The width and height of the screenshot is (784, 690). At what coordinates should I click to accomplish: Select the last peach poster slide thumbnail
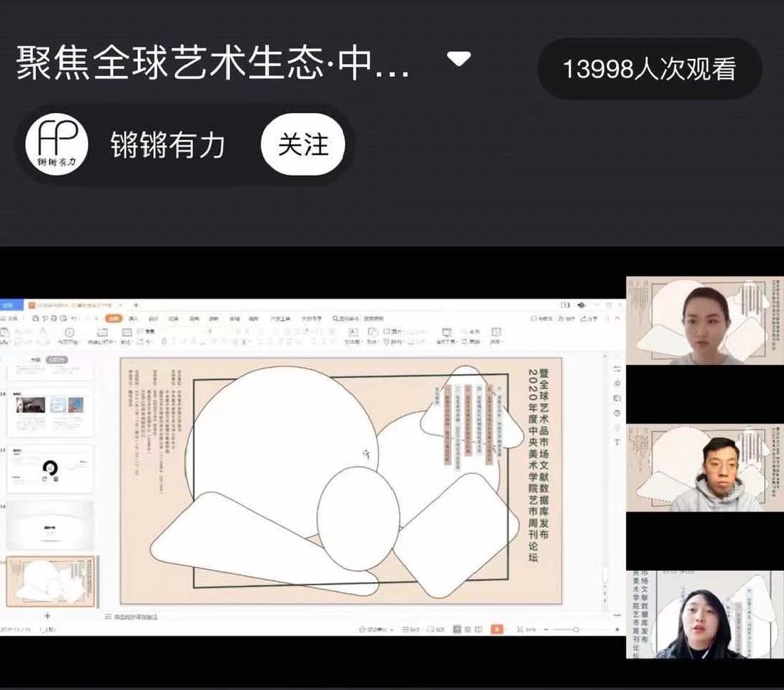tap(50, 581)
